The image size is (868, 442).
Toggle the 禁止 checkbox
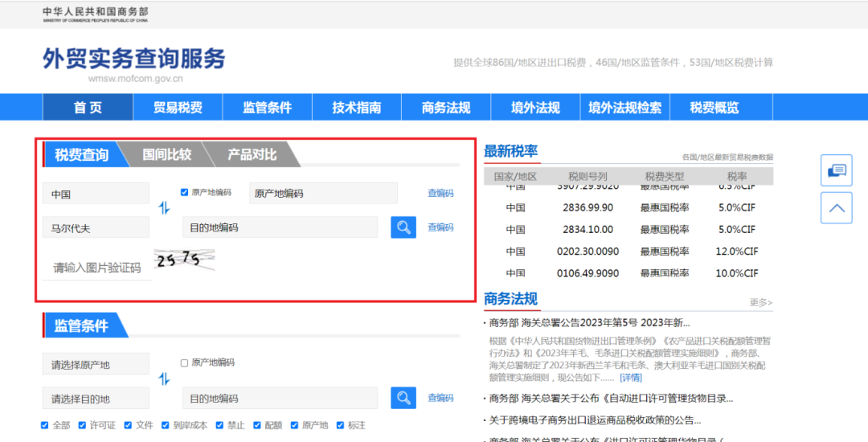tap(219, 425)
